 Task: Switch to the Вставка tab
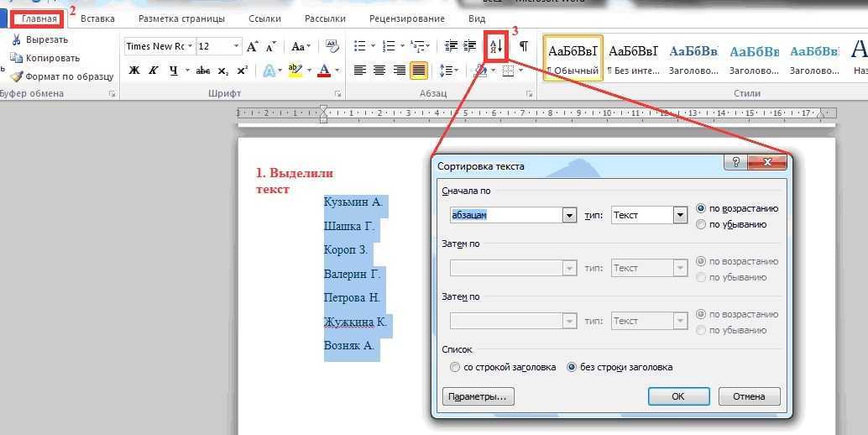97,18
